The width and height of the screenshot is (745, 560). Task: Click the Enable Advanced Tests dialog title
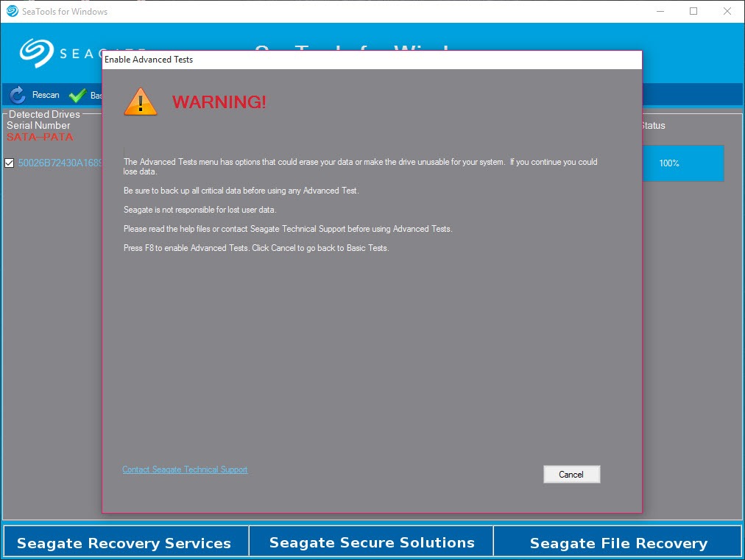[x=149, y=60]
